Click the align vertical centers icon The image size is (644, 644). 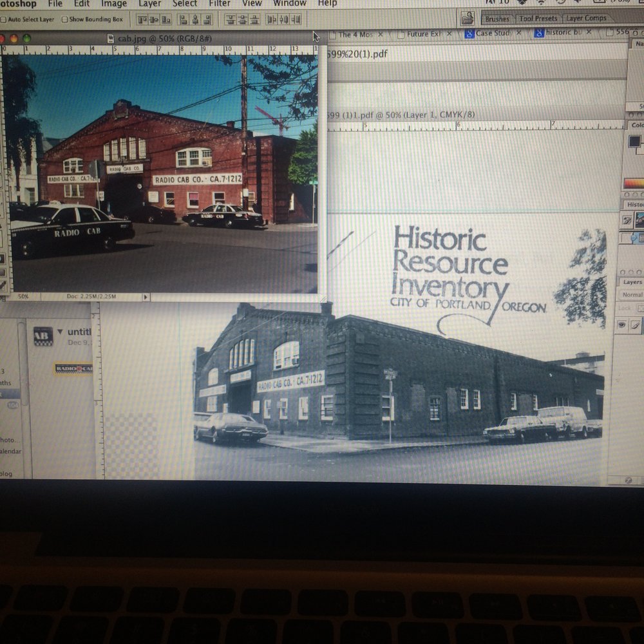pyautogui.click(x=155, y=19)
